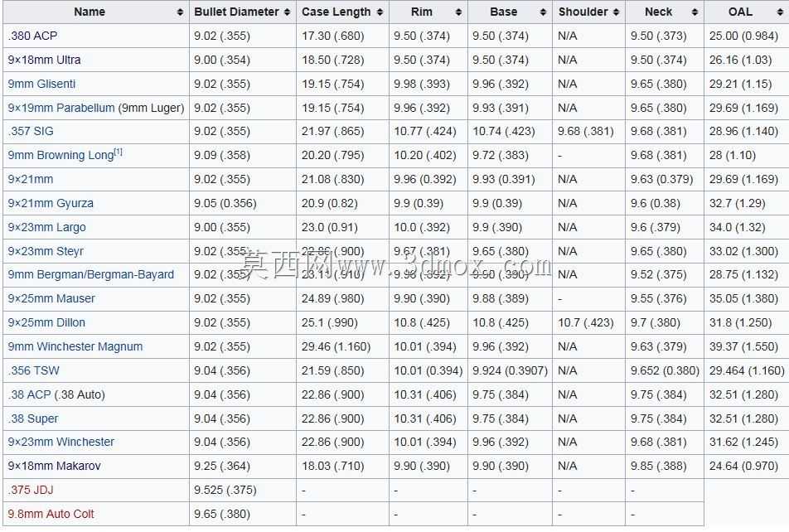Image resolution: width=789 pixels, height=532 pixels.
Task: Open the 9mm Browning Long link
Action: click(61, 155)
